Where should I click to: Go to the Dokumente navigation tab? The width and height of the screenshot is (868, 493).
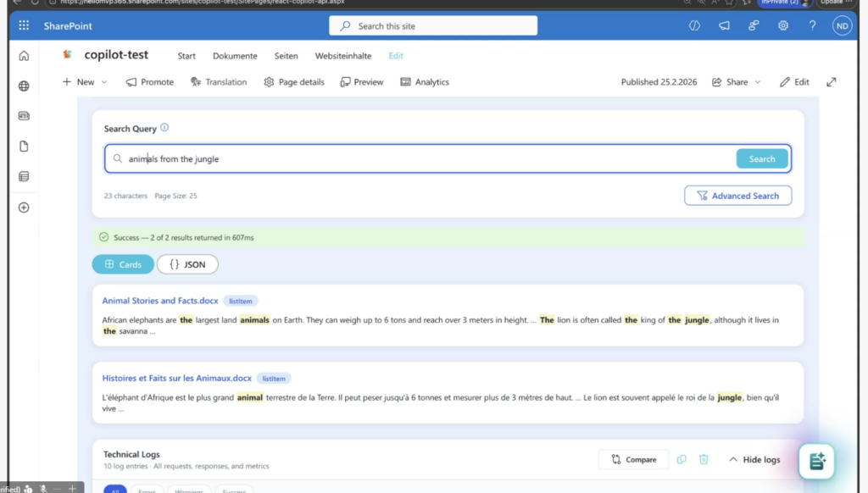[235, 56]
